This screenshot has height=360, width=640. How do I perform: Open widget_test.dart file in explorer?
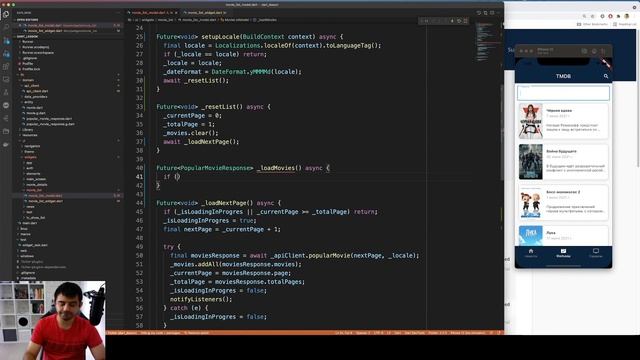tap(34, 245)
